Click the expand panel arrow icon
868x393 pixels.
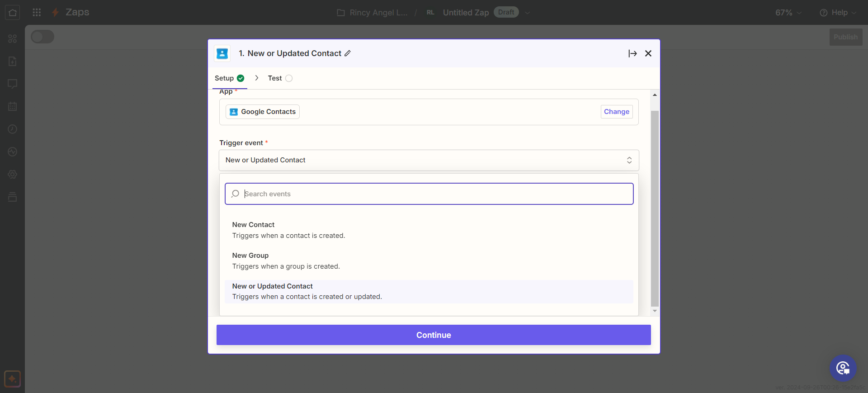click(x=632, y=53)
